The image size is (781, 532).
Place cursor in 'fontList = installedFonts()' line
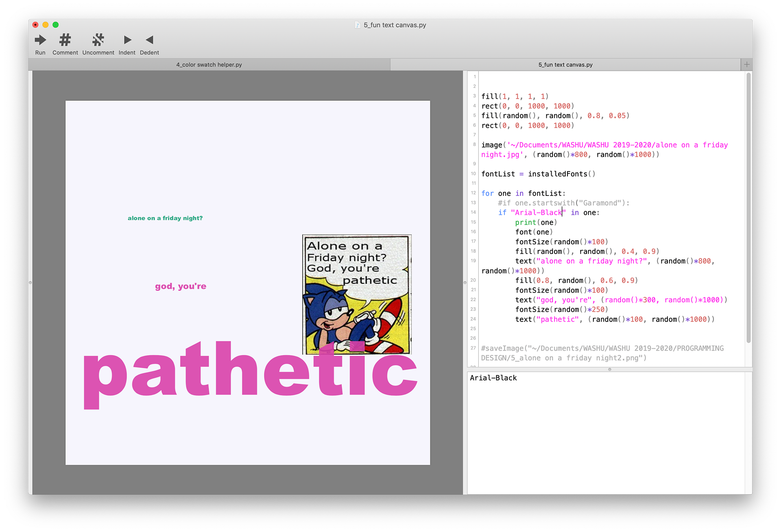pyautogui.click(x=538, y=174)
